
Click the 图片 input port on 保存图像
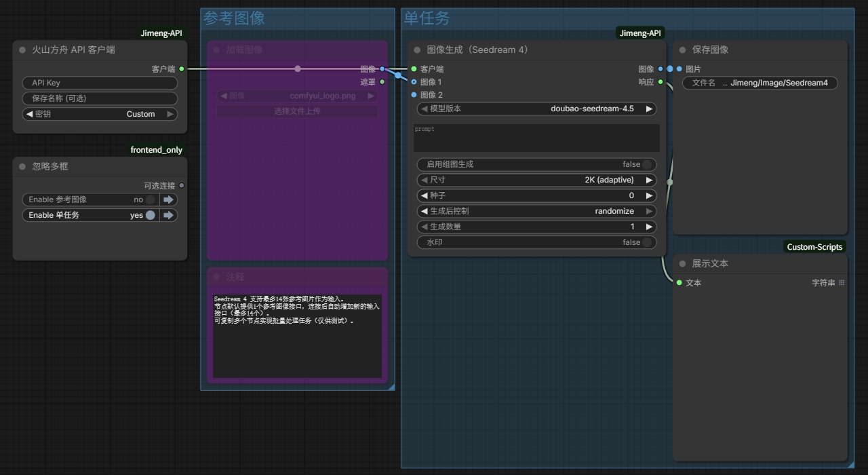pyautogui.click(x=679, y=69)
